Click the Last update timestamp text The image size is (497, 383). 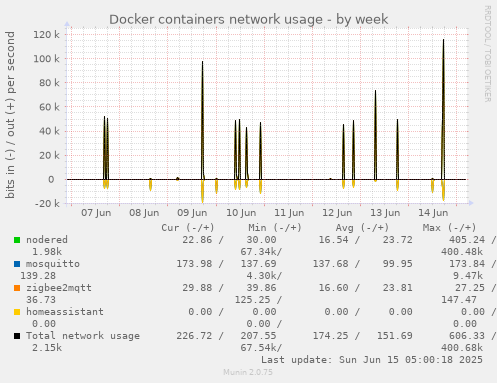click(x=372, y=360)
